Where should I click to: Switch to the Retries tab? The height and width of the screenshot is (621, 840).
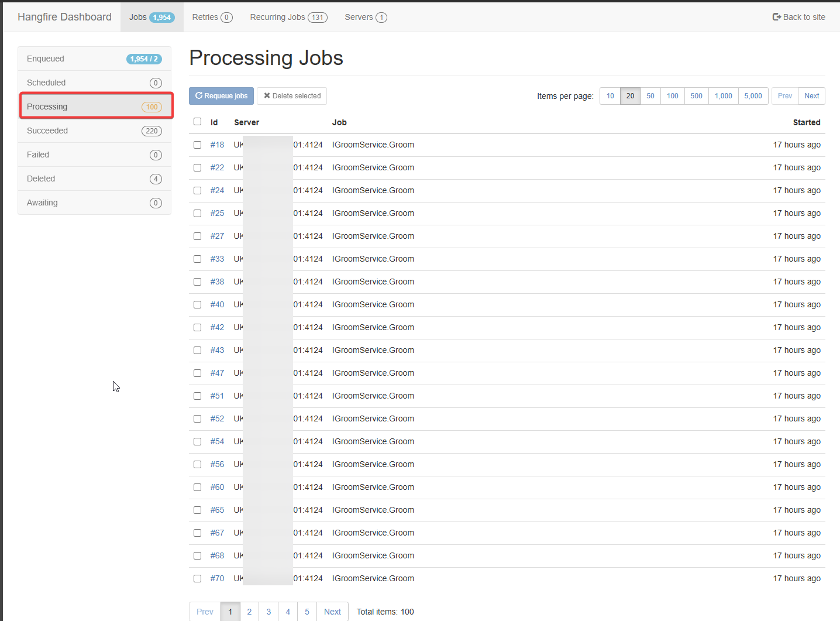[x=212, y=17]
